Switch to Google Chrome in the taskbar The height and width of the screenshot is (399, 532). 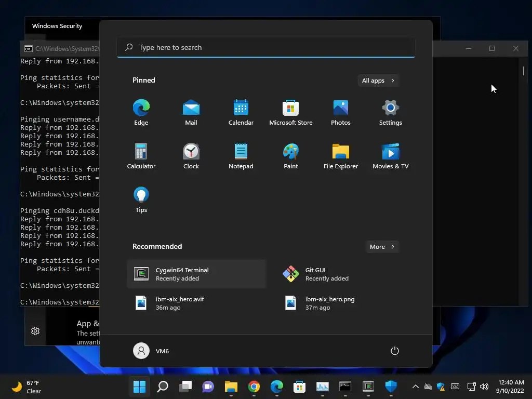click(254, 387)
